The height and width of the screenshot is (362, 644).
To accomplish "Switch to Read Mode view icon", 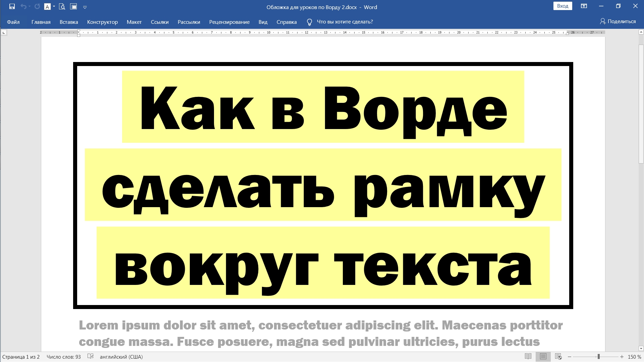I will point(528,357).
